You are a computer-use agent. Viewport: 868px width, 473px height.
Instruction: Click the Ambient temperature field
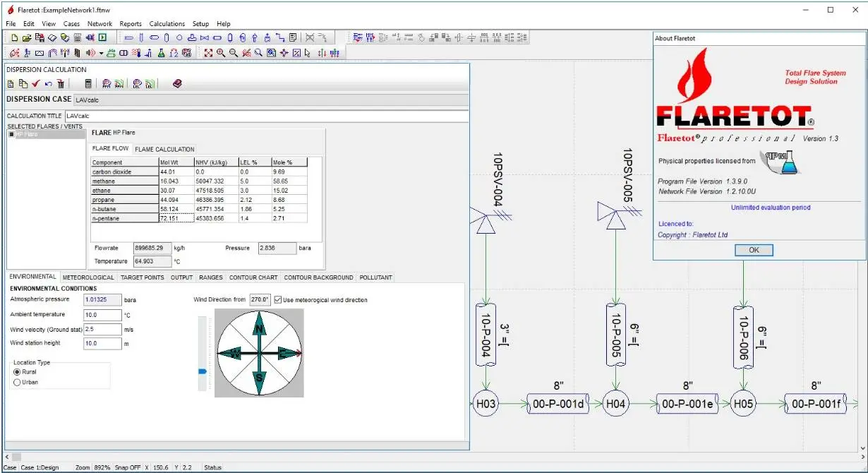point(102,315)
